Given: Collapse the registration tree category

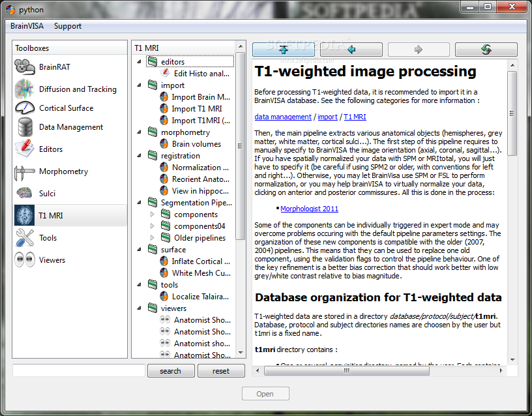Looking at the screenshot, I should [140, 155].
